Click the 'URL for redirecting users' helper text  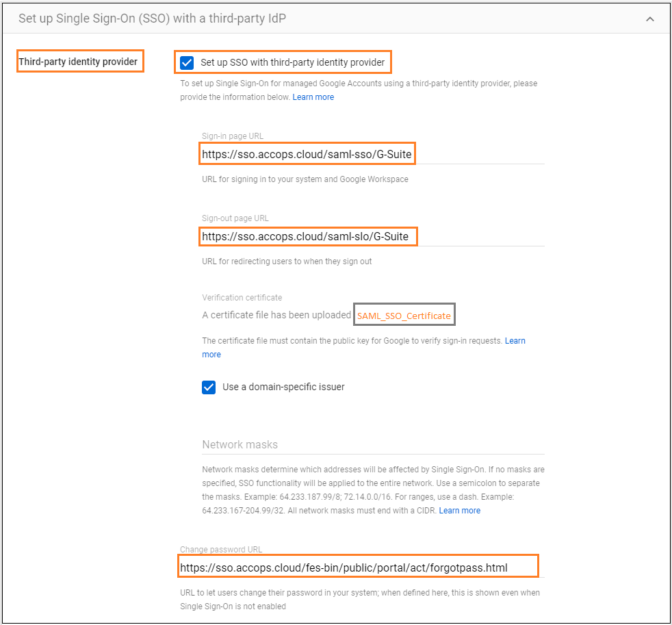287,262
